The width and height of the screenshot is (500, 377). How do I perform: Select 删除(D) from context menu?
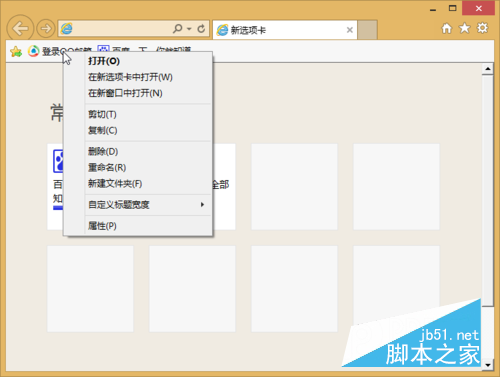(x=138, y=152)
